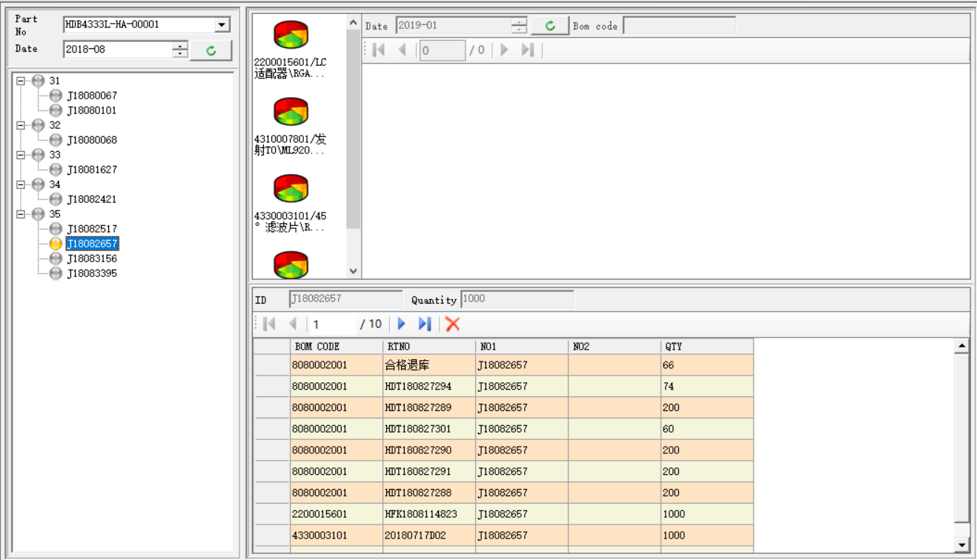977x560 pixels.
Task: Select the 2200015601 LC adapter chart icon
Action: click(291, 35)
